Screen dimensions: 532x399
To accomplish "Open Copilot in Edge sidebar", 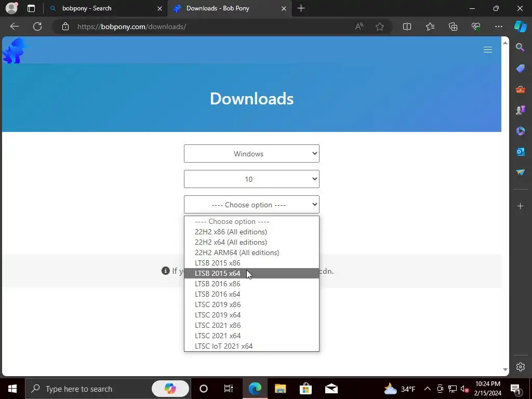I will (x=520, y=26).
